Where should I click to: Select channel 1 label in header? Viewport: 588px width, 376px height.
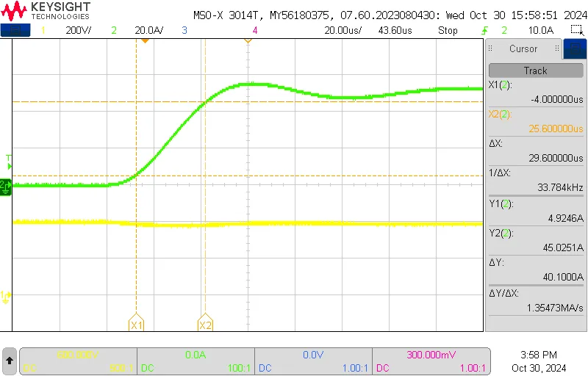coord(43,30)
